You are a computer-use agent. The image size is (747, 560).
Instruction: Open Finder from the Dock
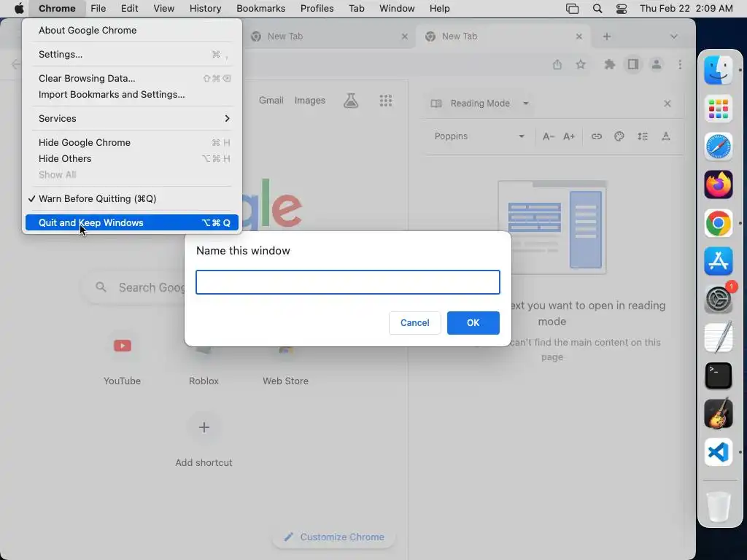(x=719, y=70)
